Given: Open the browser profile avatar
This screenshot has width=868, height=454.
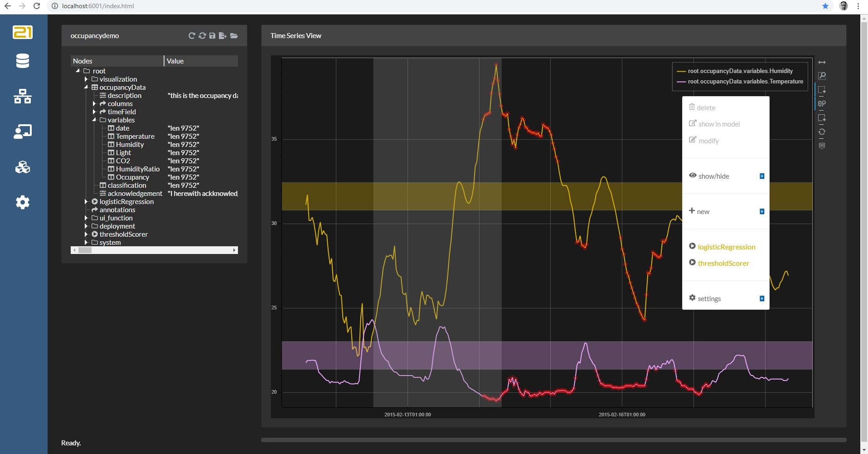Looking at the screenshot, I should coord(844,6).
